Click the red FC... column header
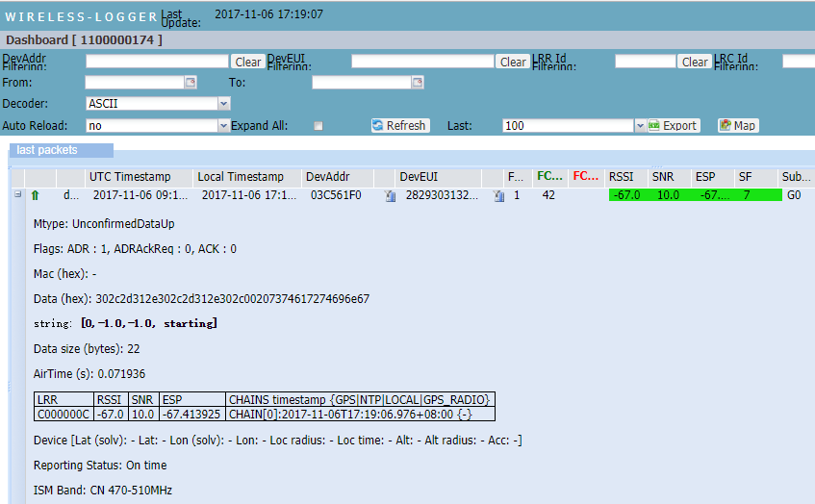815x504 pixels. click(x=586, y=176)
